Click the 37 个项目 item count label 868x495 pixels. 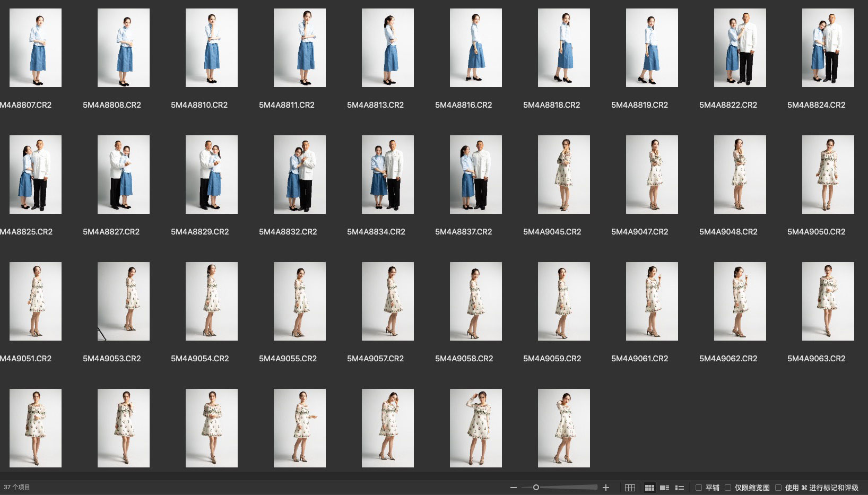coord(17,487)
